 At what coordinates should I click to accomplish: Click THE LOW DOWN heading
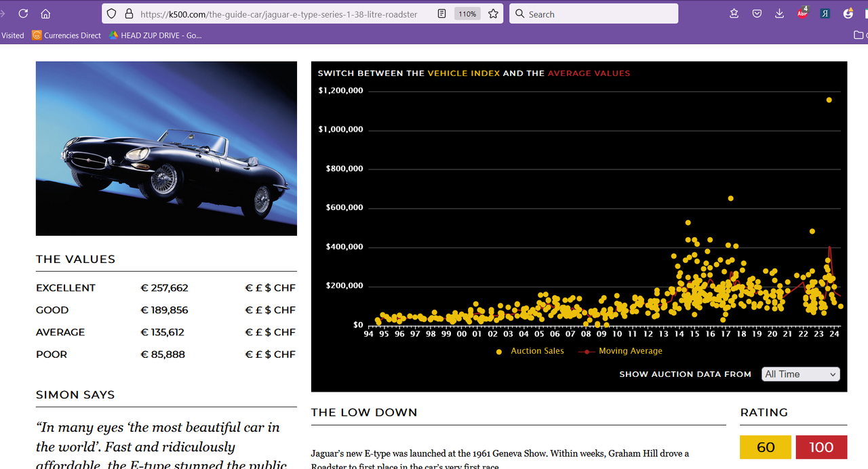364,413
